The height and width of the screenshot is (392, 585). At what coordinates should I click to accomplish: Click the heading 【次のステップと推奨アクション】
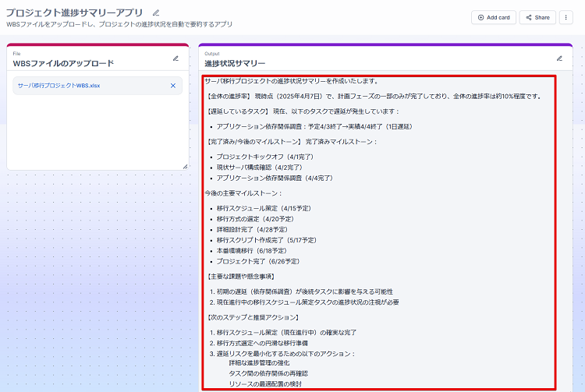click(x=253, y=317)
